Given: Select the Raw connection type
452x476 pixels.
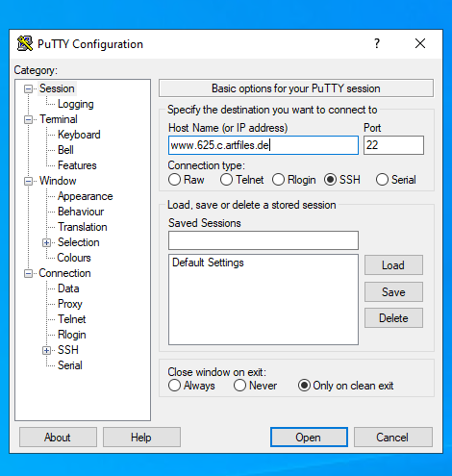Looking at the screenshot, I should [174, 180].
